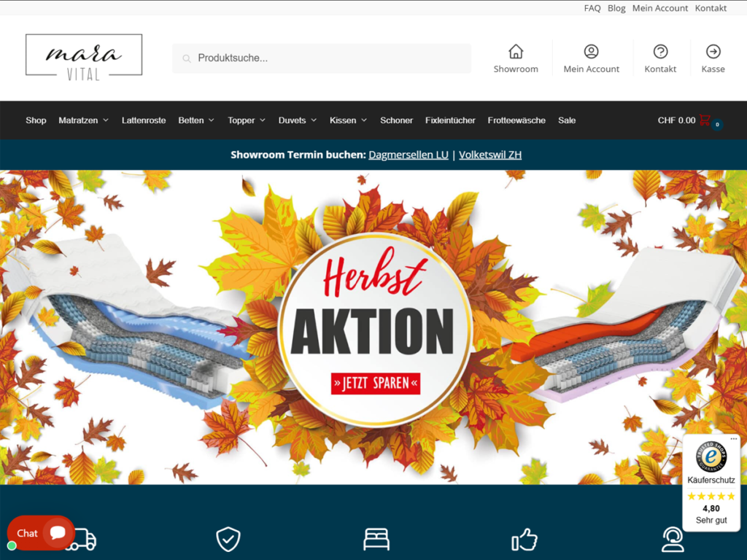Open the Lattenroste menu item

click(144, 120)
